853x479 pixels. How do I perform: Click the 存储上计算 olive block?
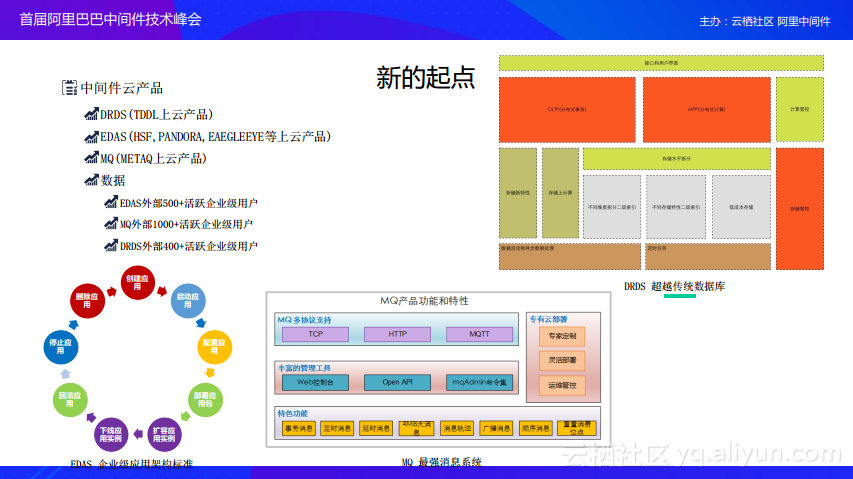click(560, 193)
